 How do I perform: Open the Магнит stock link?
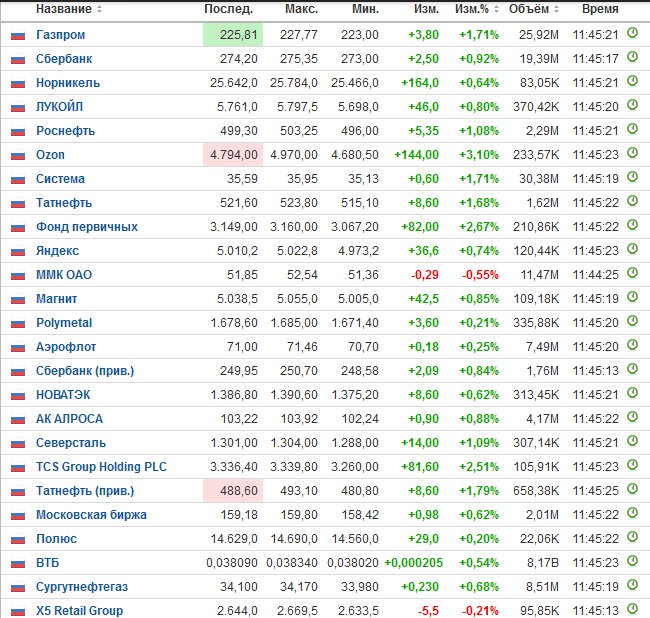coord(56,299)
